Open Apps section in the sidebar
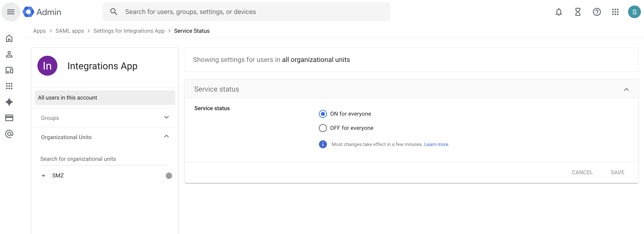The width and height of the screenshot is (644, 234). click(x=9, y=86)
